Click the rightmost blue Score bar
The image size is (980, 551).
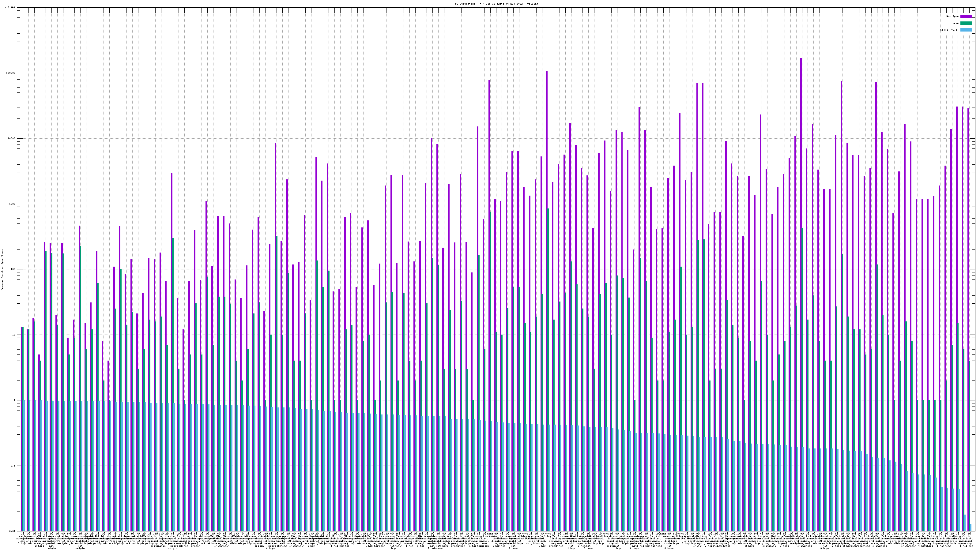pyautogui.click(x=971, y=527)
